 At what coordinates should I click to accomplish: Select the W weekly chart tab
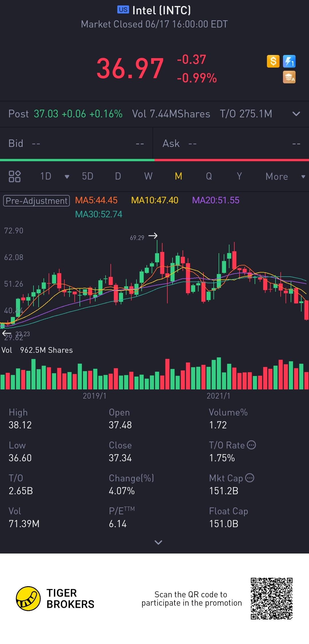click(148, 176)
